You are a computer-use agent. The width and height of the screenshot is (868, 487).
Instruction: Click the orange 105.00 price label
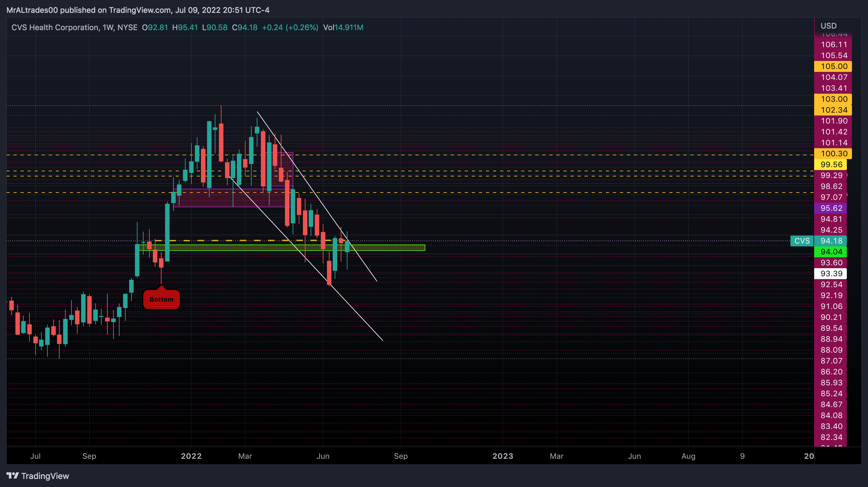click(x=833, y=66)
